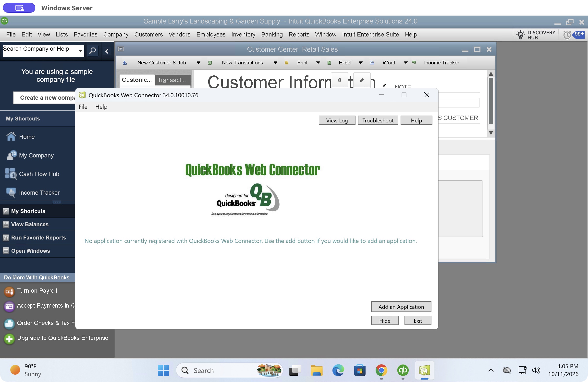Select Open Windows in the sidebar

(37, 251)
